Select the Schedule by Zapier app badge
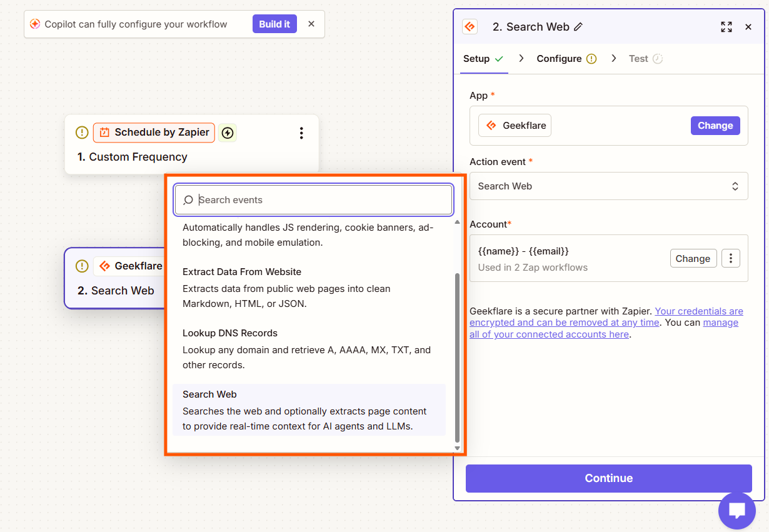This screenshot has height=532, width=769. [154, 133]
